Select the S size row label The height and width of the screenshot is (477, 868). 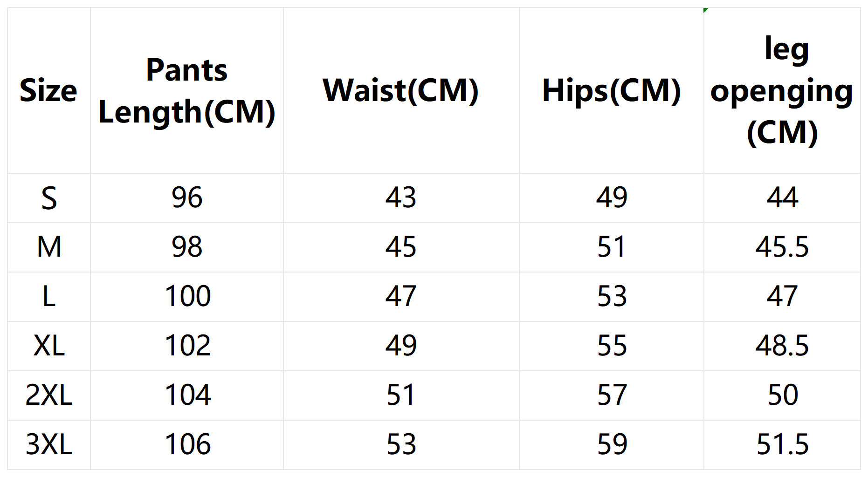49,198
